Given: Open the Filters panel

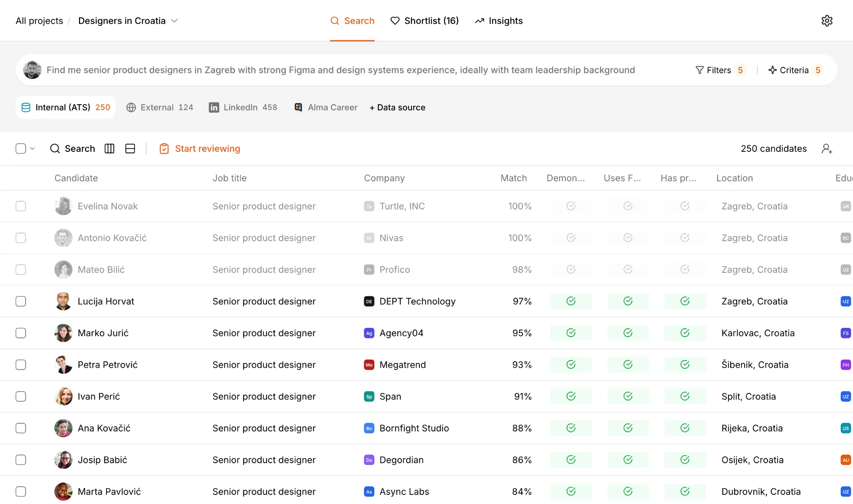Looking at the screenshot, I should (720, 70).
